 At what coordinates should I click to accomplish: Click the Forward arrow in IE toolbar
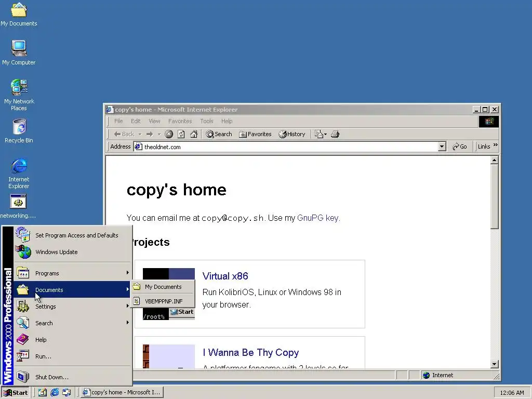pos(150,134)
